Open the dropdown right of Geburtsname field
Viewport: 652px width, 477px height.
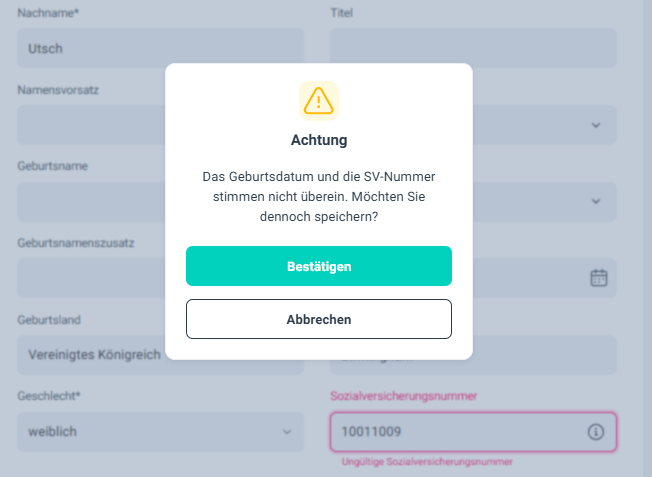point(596,201)
